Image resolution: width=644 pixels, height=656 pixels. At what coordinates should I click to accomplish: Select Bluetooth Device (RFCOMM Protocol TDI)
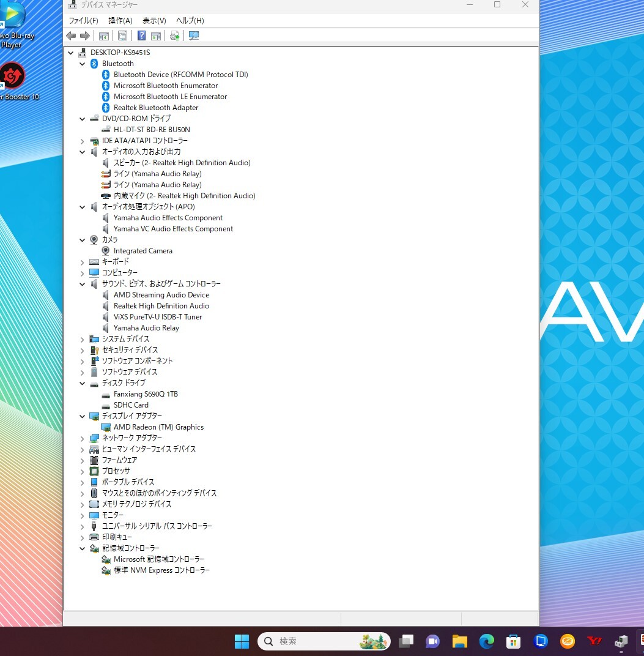tap(180, 75)
